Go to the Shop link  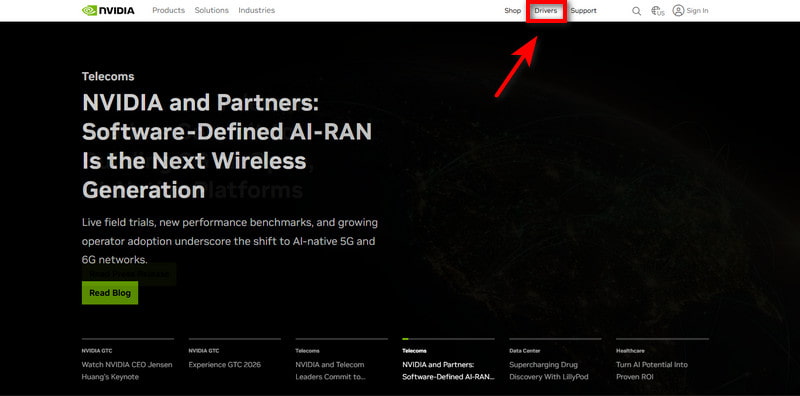513,11
